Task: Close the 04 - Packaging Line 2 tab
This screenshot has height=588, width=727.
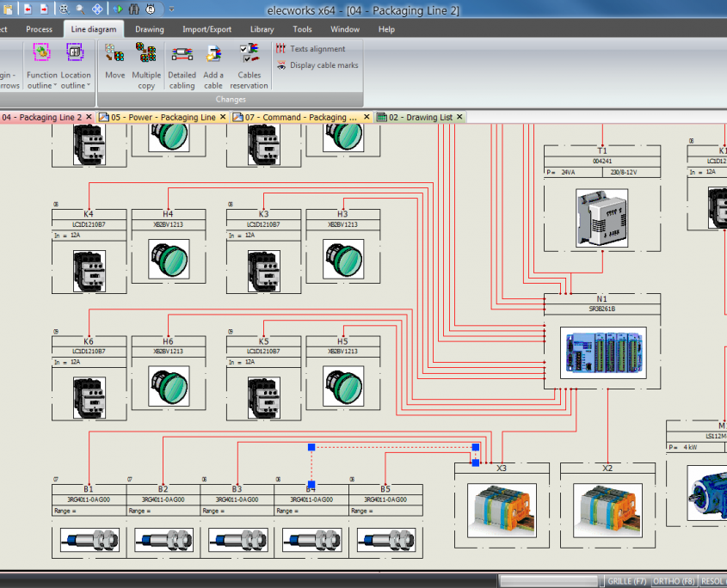Action: [x=89, y=117]
